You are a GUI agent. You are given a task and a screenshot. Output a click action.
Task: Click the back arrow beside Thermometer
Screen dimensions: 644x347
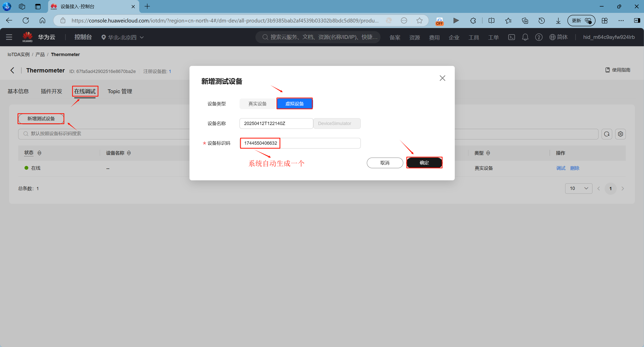point(12,70)
